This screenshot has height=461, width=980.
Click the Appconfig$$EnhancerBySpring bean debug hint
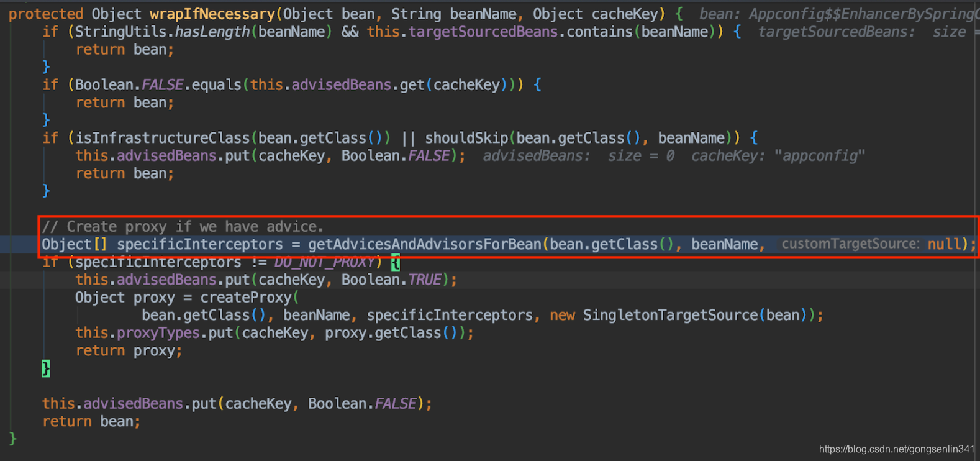[x=839, y=14]
